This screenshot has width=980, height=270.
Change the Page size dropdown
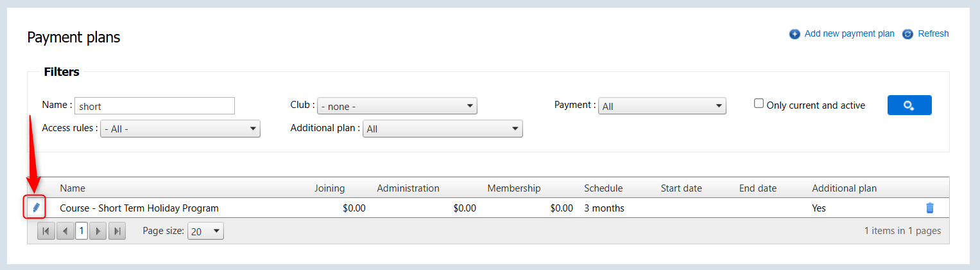click(205, 231)
